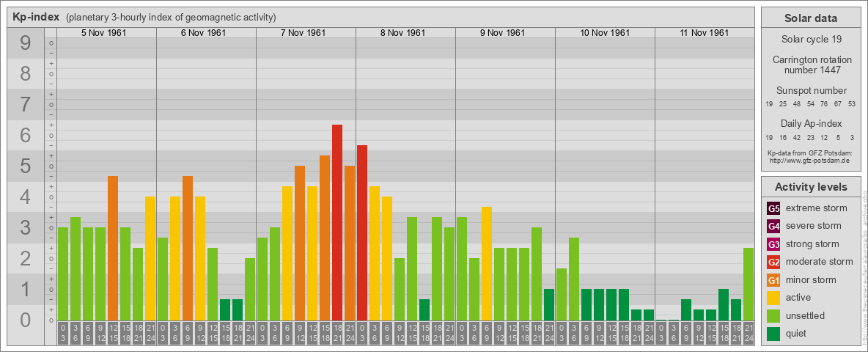868x352 pixels.
Task: Click the '0' label on the Kp axis
Action: [x=26, y=320]
